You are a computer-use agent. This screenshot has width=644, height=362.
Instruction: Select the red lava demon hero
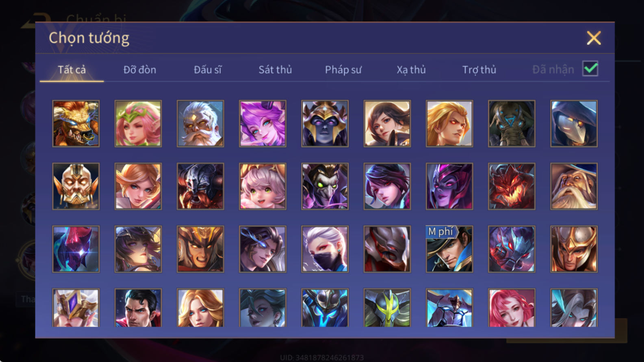512,187
